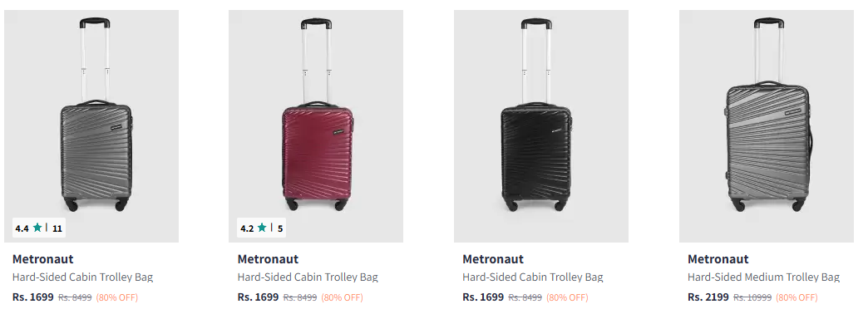Viewport: 868px width, 314px height.
Task: Click the 11 reviews count badge
Action: click(x=57, y=228)
